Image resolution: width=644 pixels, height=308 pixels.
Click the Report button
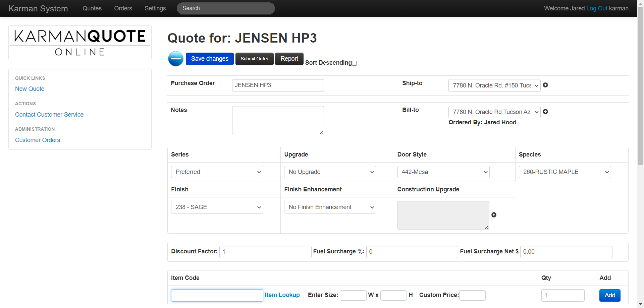[289, 59]
